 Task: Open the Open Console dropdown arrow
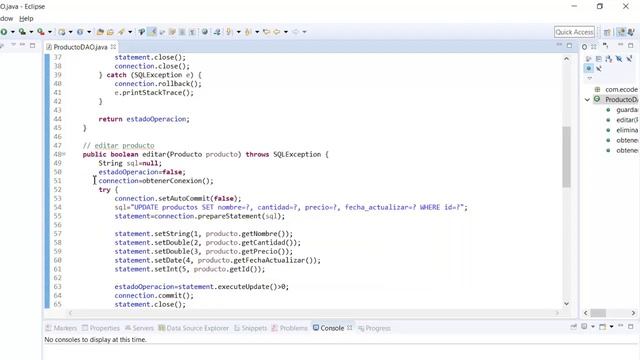611,327
